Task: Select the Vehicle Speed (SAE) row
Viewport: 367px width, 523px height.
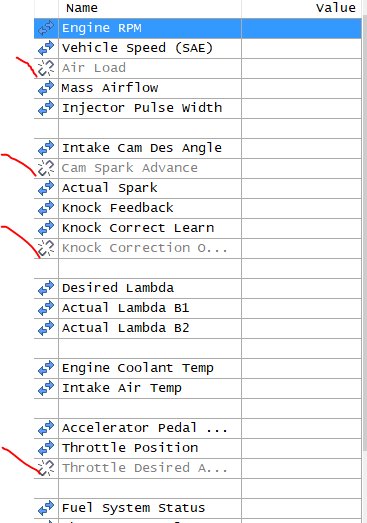Action: [x=198, y=48]
